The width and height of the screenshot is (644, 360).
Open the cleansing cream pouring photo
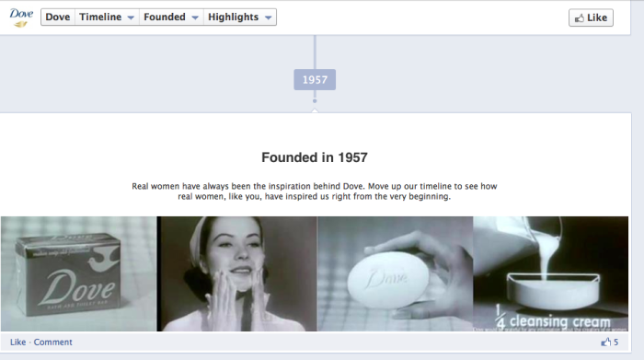click(551, 273)
